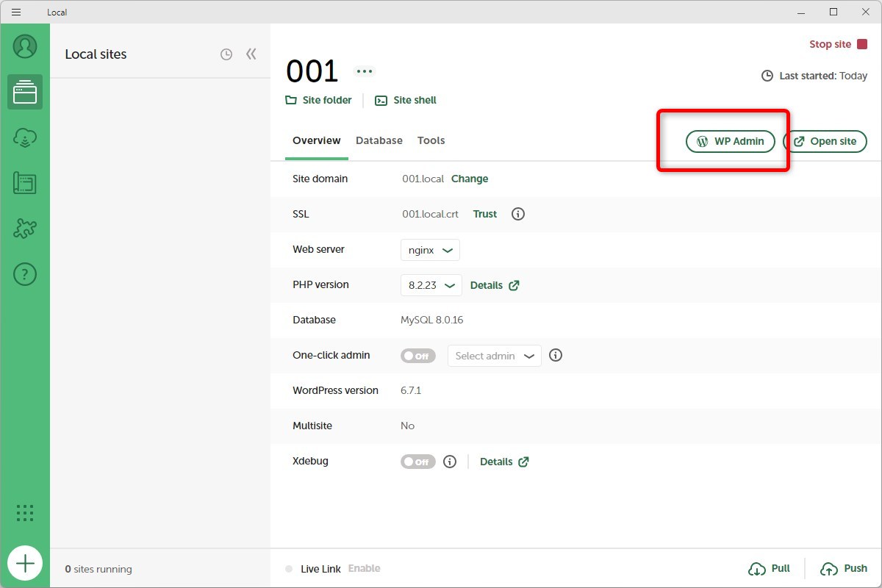Select WordPress version 6.7.1 text

tap(411, 390)
